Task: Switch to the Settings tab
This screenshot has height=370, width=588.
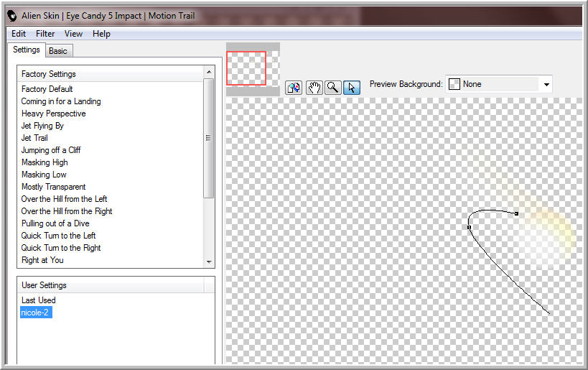Action: point(27,50)
